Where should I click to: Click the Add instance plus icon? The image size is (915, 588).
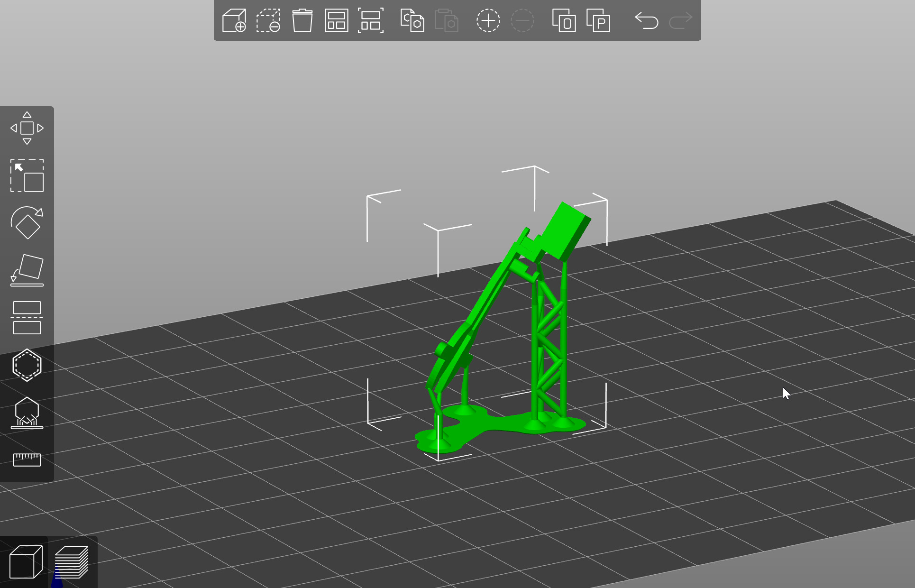(x=488, y=21)
